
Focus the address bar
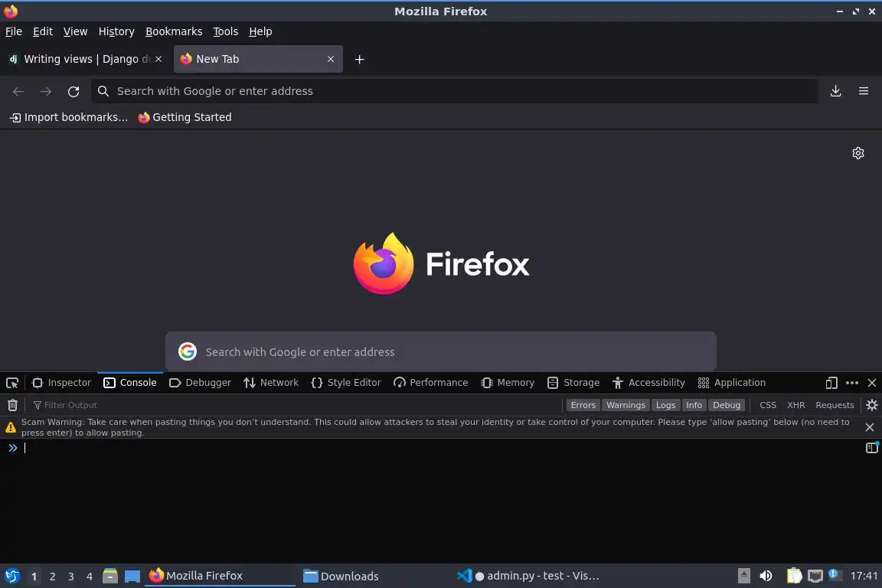pos(455,91)
